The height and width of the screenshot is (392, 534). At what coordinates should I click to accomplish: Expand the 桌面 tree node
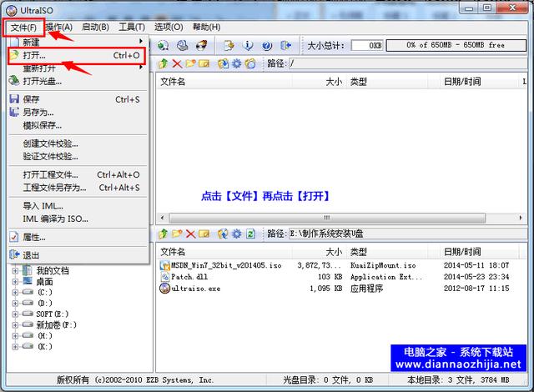click(x=15, y=282)
